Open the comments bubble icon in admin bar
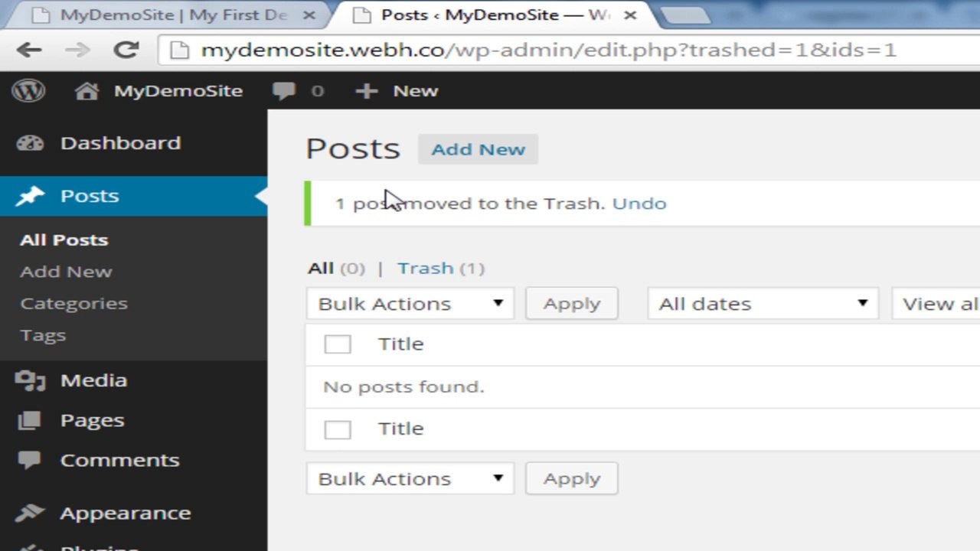The width and height of the screenshot is (980, 551). click(284, 92)
